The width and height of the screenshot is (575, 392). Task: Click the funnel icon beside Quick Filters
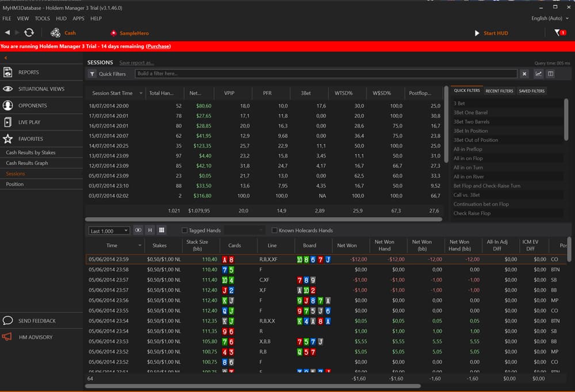93,74
